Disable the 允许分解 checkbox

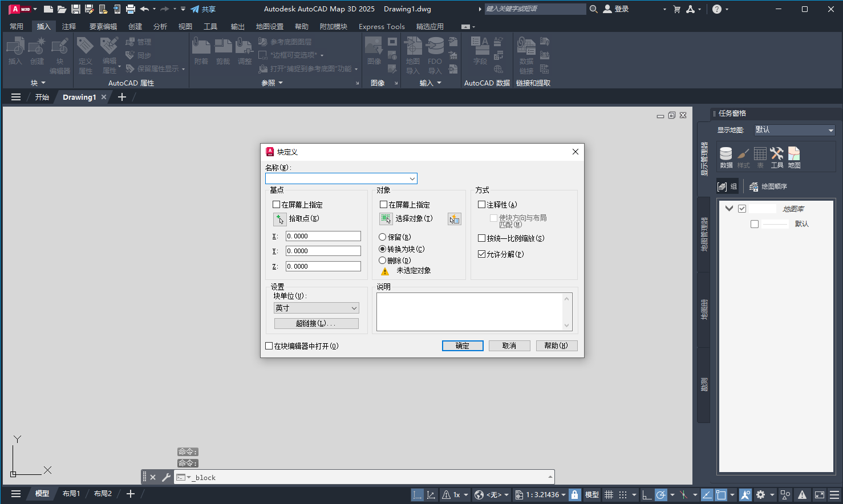481,254
